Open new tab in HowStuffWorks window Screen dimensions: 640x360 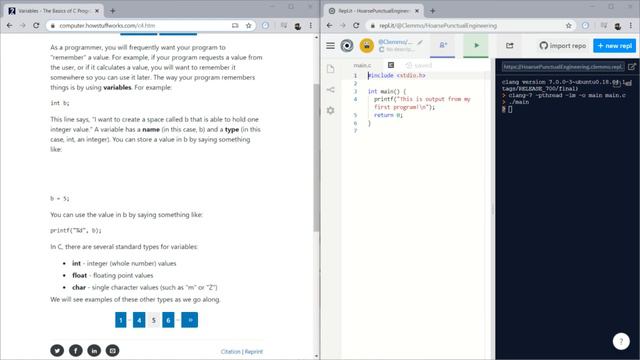[x=113, y=11]
